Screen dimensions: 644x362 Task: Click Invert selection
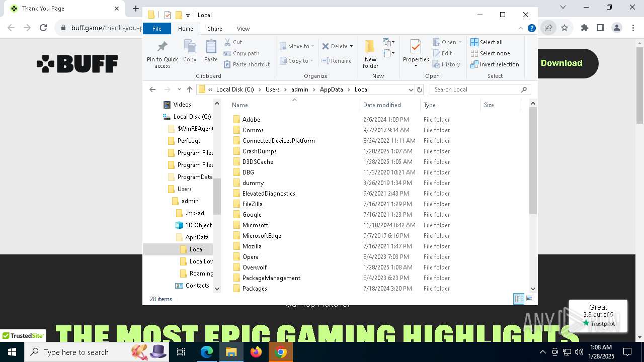click(495, 64)
